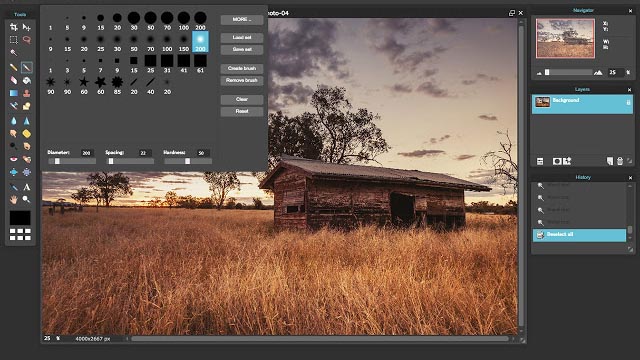Click the Load set button

(242, 38)
